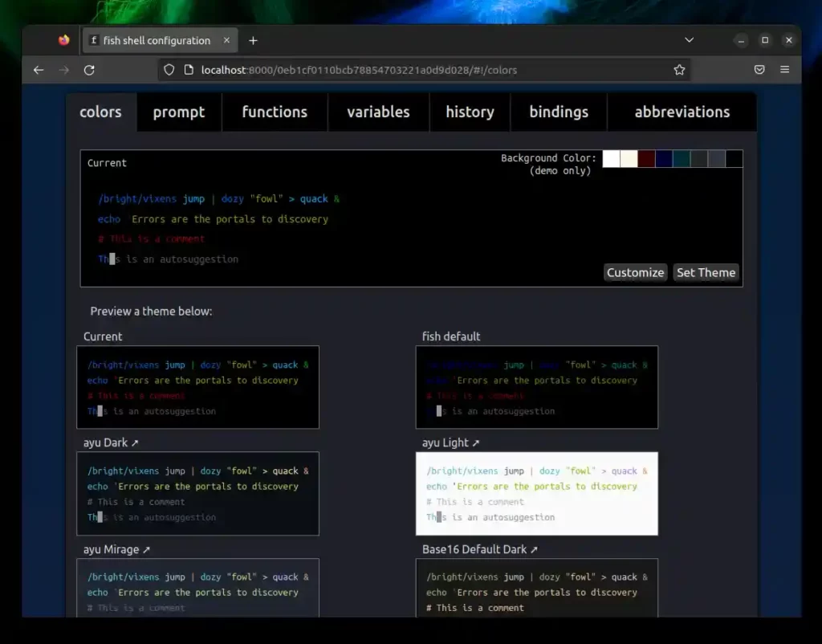Bookmark this page with the star icon
822x644 pixels.
click(x=679, y=70)
